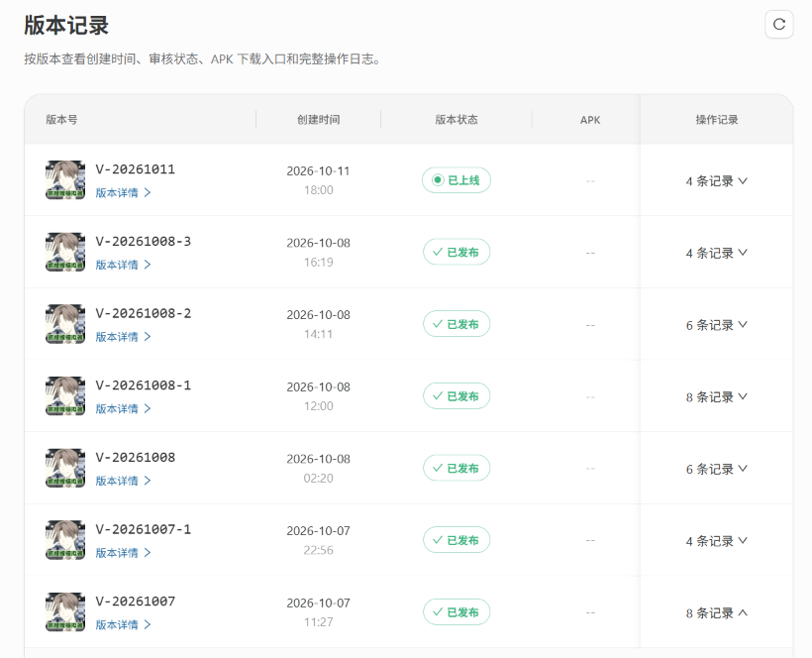
Task: Click the 操作记录 column header
Action: click(x=717, y=120)
